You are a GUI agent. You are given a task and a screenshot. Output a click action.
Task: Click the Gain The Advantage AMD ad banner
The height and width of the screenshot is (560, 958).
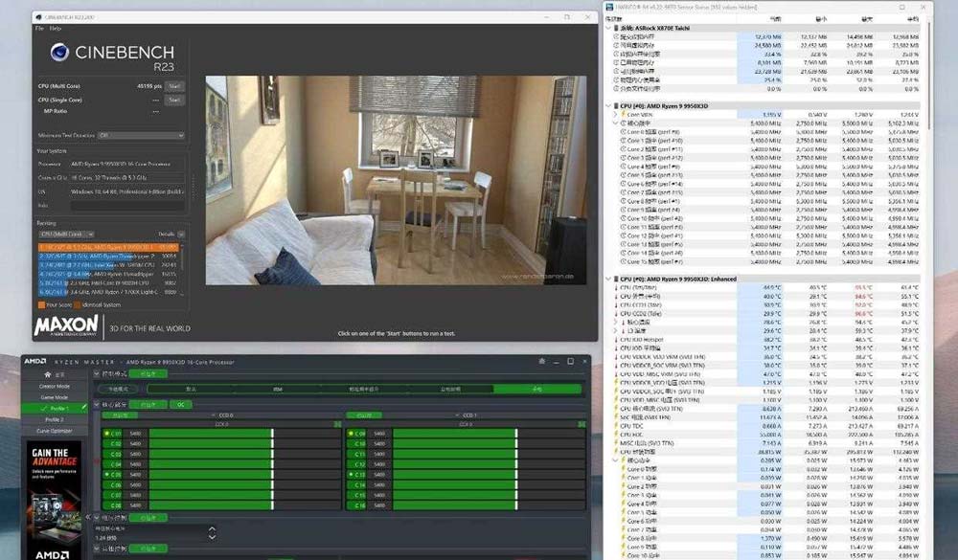(55, 501)
